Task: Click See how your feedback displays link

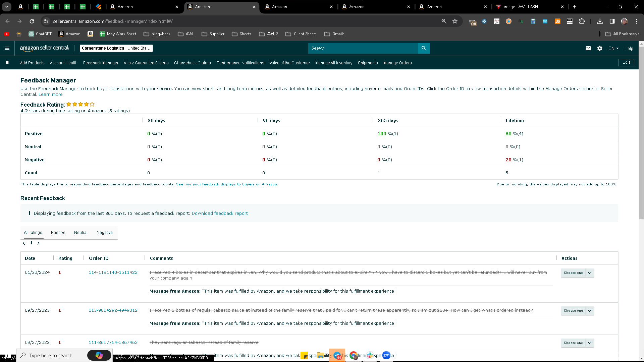Action: click(227, 184)
